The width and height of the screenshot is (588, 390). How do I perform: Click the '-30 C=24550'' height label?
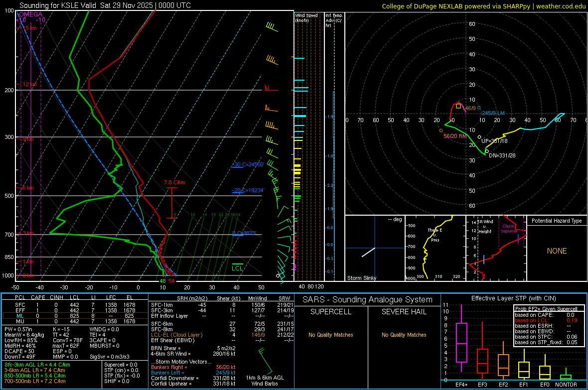pyautogui.click(x=248, y=164)
